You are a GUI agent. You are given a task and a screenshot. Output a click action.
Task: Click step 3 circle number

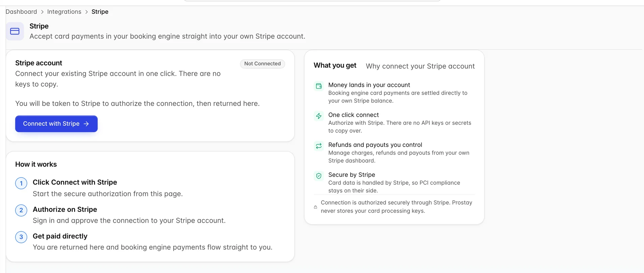coord(21,237)
